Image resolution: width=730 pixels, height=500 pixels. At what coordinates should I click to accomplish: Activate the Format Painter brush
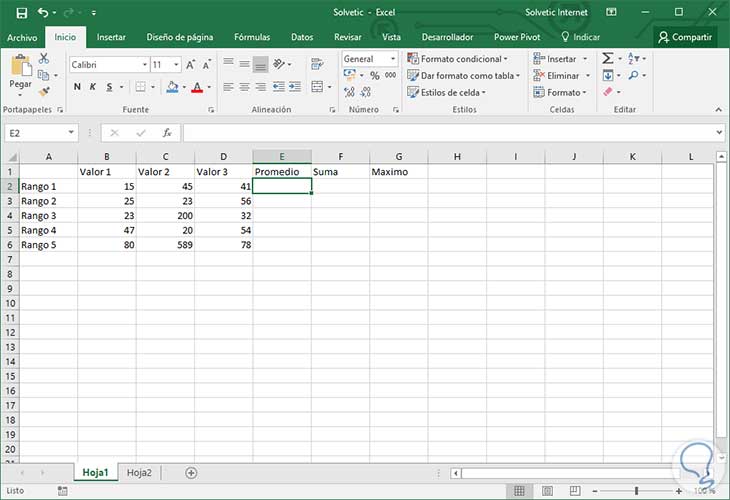[44, 92]
